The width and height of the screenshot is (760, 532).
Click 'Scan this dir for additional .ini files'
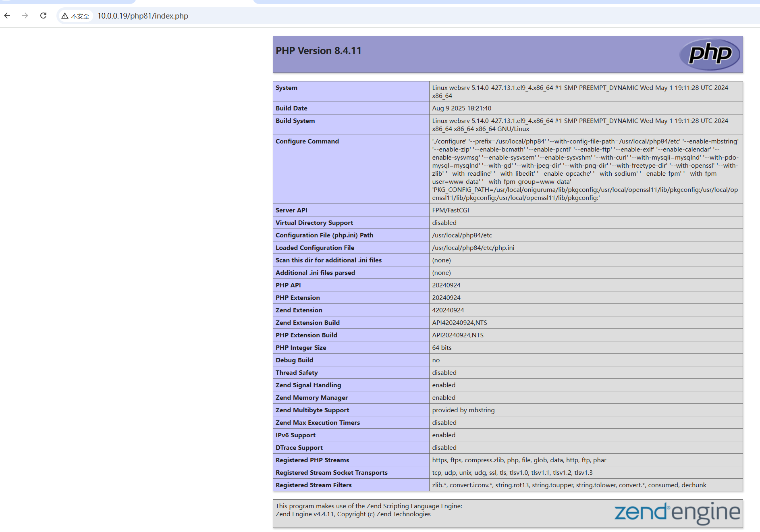pyautogui.click(x=328, y=260)
